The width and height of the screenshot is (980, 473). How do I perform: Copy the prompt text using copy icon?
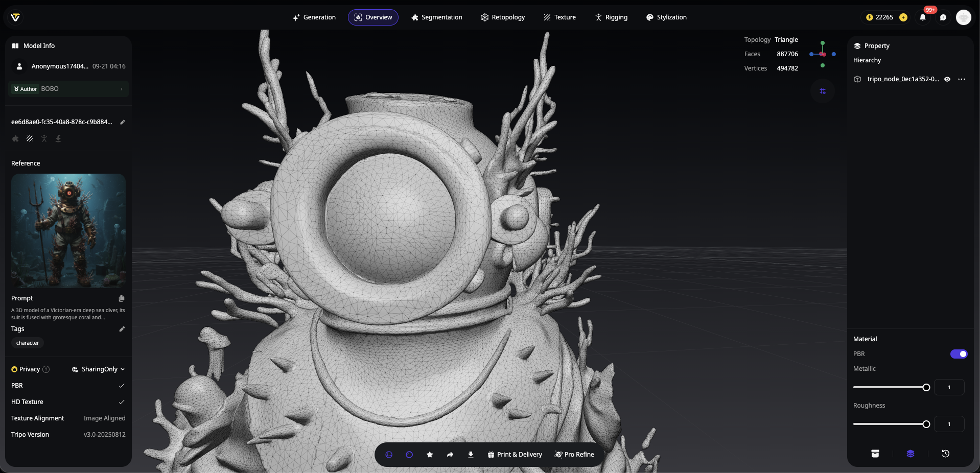(122, 298)
